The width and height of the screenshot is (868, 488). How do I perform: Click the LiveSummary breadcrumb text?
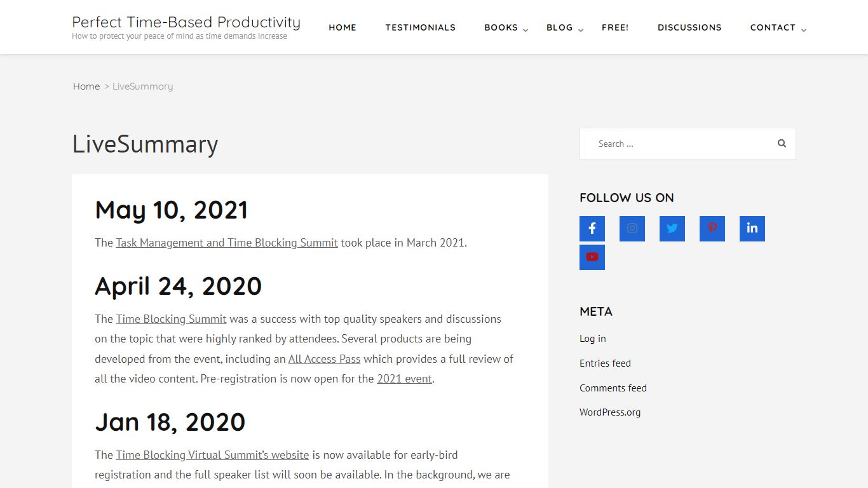click(x=142, y=86)
